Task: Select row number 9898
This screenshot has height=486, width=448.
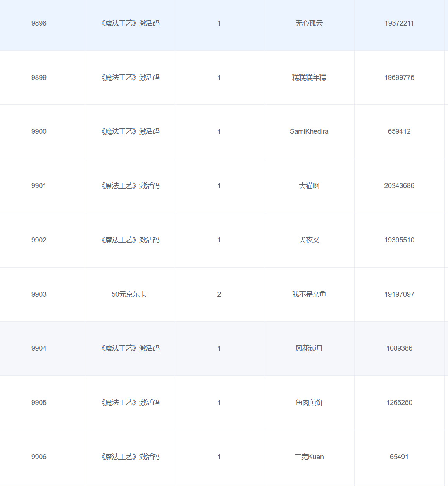Action: click(x=39, y=23)
